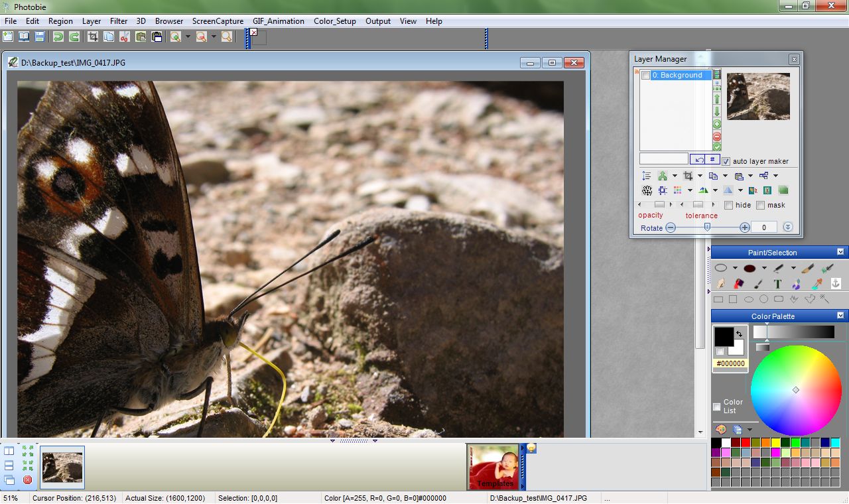The width and height of the screenshot is (849, 504).
Task: Open the GIF_Animation menu
Action: 278,21
